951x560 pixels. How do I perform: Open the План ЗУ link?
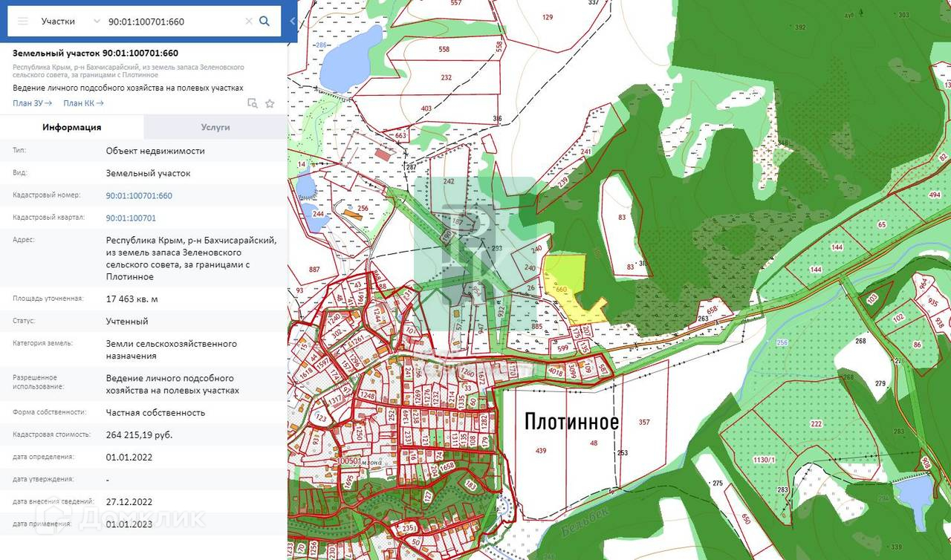point(32,103)
